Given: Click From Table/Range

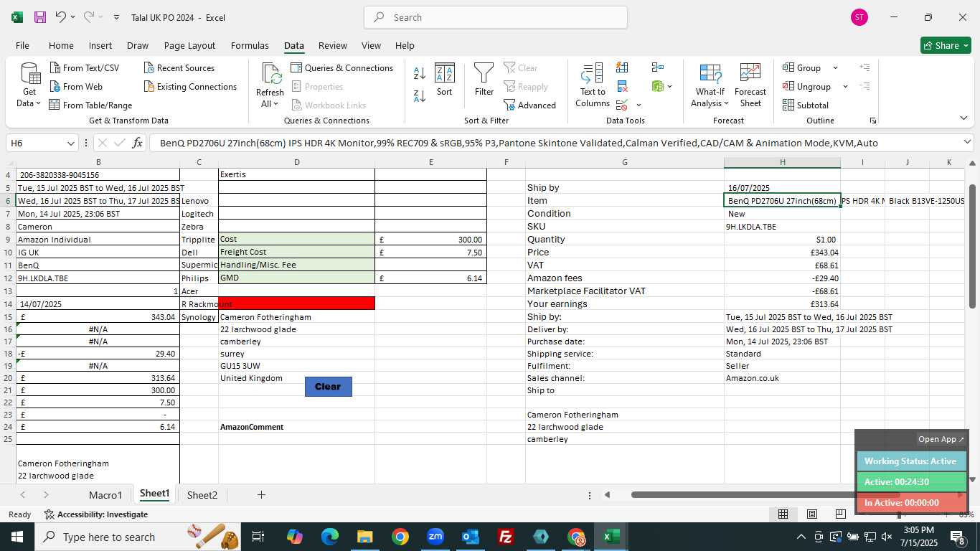Looking at the screenshot, I should pyautogui.click(x=90, y=105).
